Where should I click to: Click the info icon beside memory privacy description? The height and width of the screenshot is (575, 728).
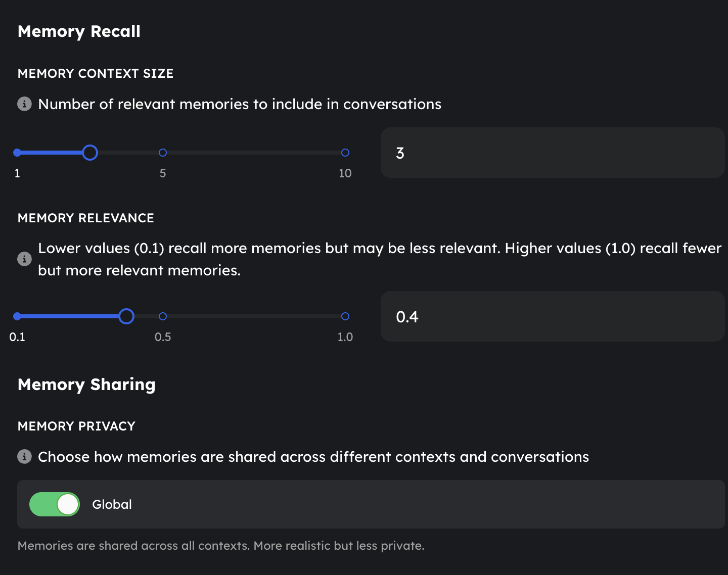[x=24, y=456]
